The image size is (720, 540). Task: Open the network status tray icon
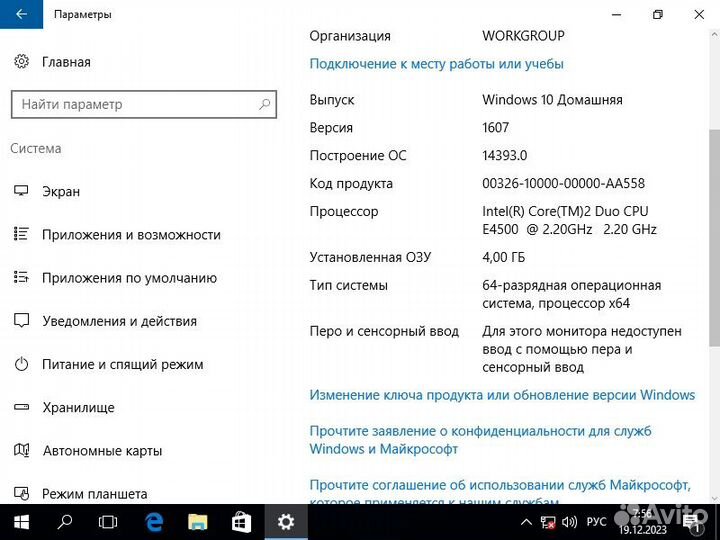(x=548, y=522)
